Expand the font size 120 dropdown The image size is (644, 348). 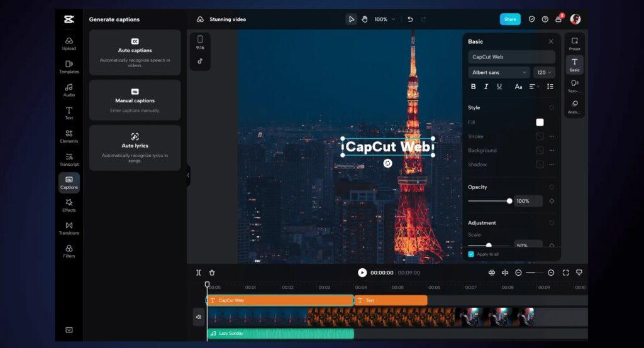(x=544, y=72)
